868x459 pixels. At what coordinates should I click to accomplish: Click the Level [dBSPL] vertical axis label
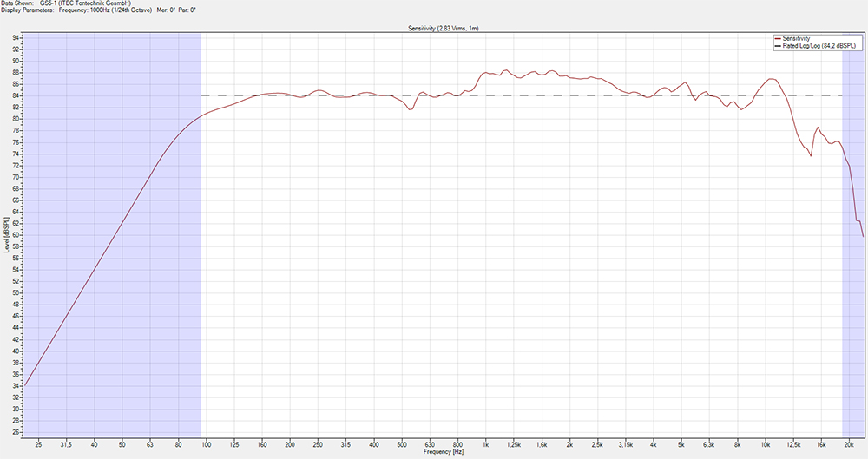coord(5,235)
